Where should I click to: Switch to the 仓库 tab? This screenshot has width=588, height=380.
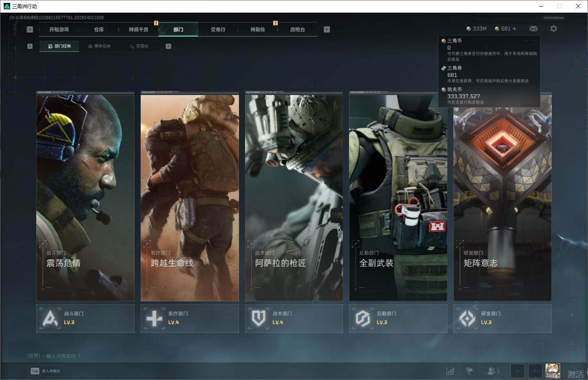point(99,29)
